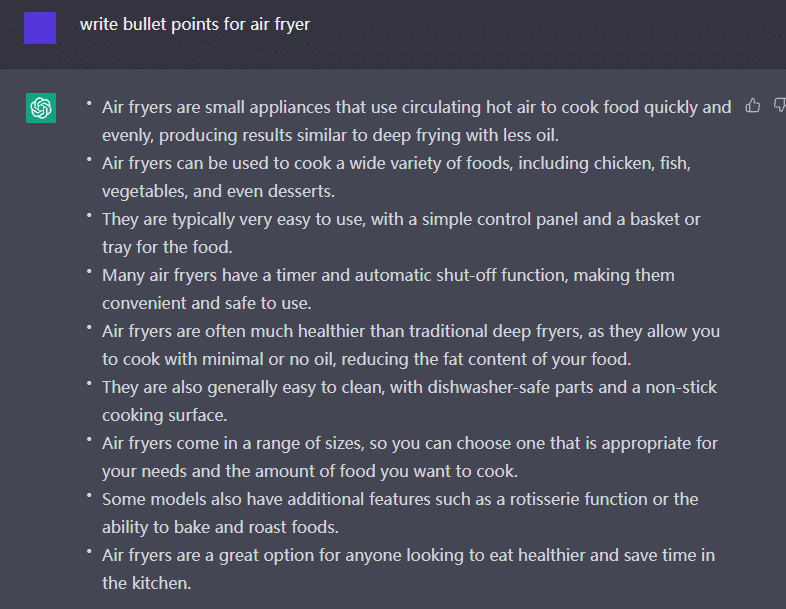786x609 pixels.
Task: Click the thumbs up icon
Action: 752,106
